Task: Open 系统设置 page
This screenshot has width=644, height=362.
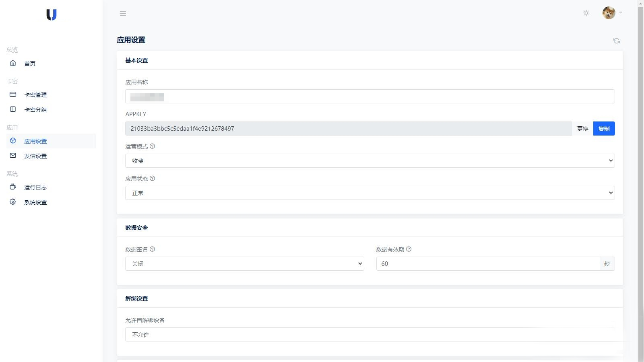Action: [51, 202]
